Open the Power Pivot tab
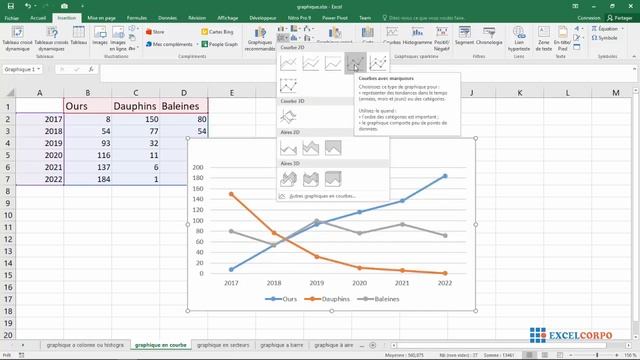 click(x=335, y=18)
